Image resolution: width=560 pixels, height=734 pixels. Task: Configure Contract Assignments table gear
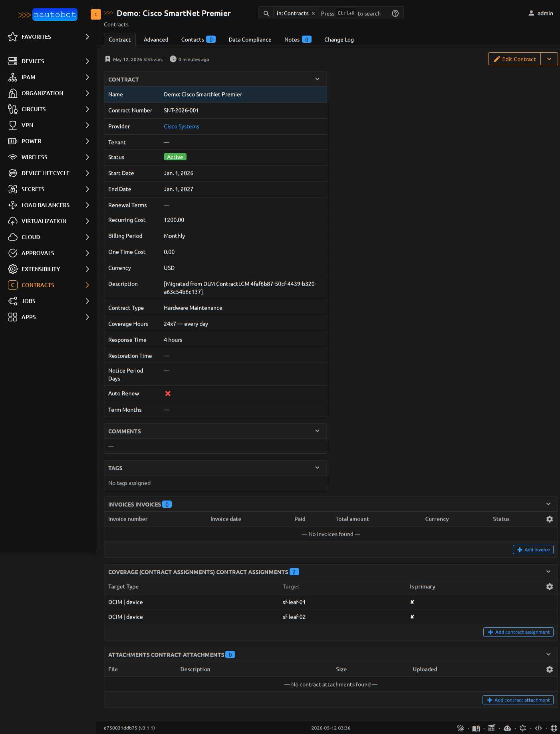550,586
